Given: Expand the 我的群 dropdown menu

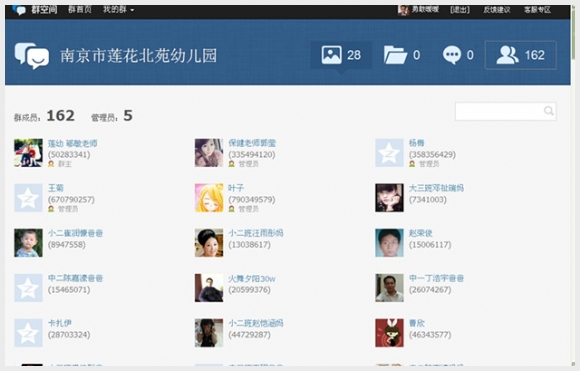Looking at the screenshot, I should [118, 10].
